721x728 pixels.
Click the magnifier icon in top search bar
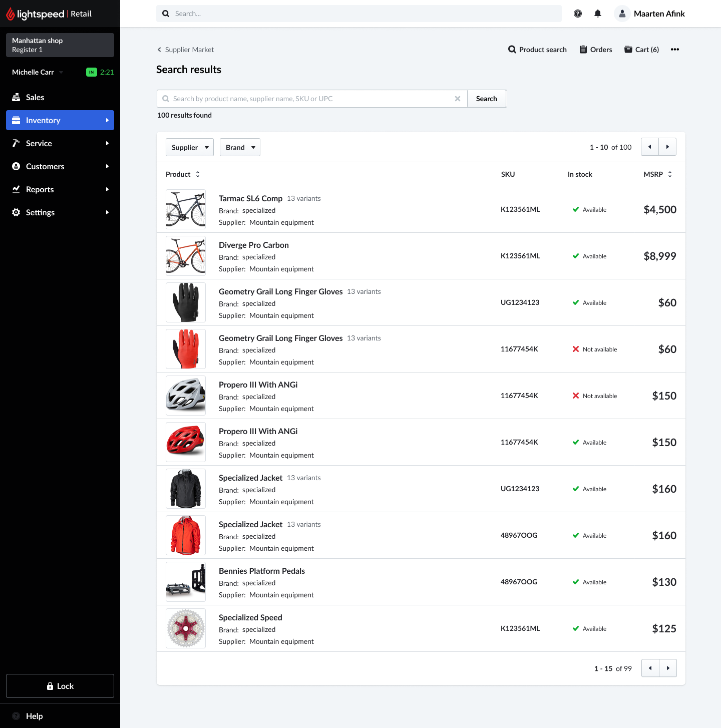[x=166, y=14]
